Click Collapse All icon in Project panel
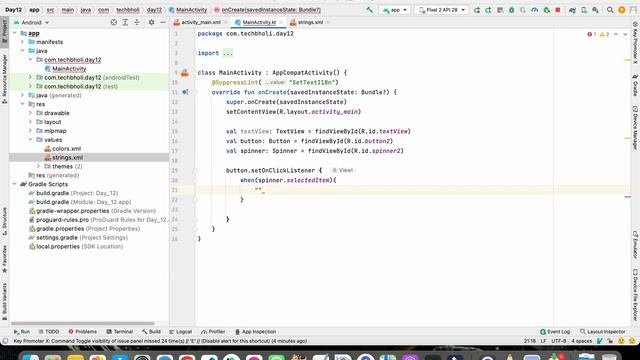This screenshot has height=360, width=640. click(137, 22)
